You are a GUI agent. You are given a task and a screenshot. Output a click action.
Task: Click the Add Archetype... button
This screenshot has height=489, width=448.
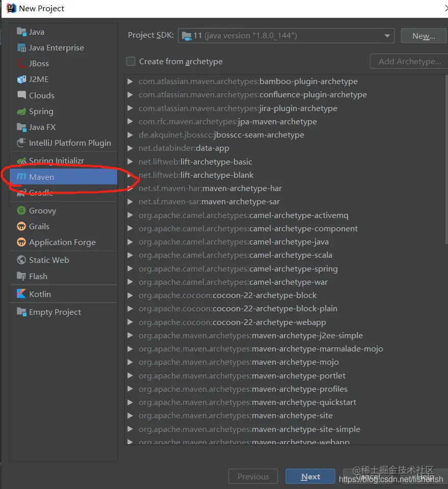tap(409, 62)
